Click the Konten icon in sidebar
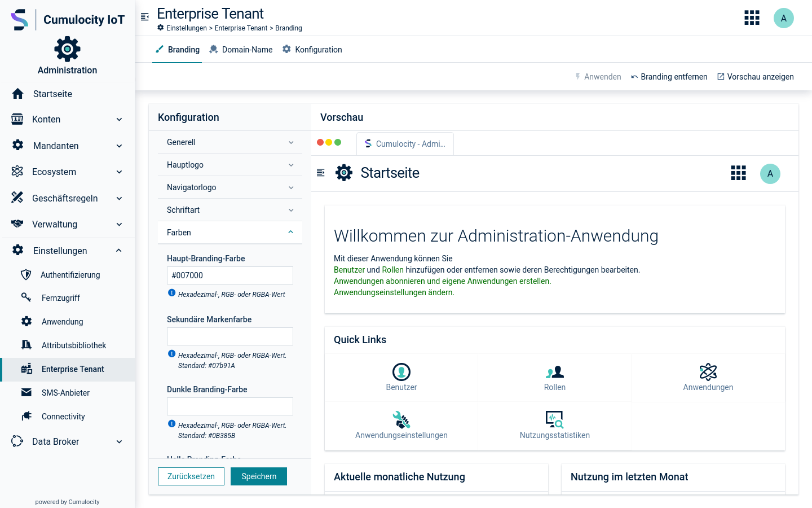812x508 pixels. click(17, 119)
